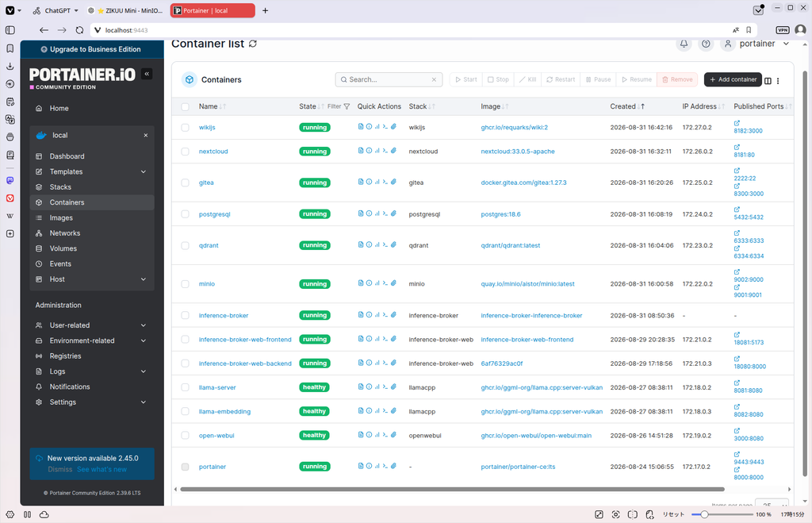The width and height of the screenshot is (812, 523).
Task: Open logs for the minio container
Action: tap(361, 283)
